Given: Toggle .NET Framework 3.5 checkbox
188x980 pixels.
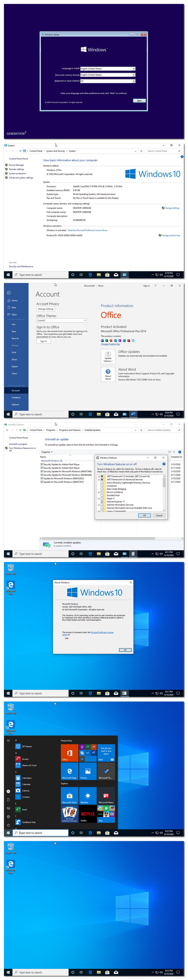Looking at the screenshot, I should pyautogui.click(x=102, y=476).
